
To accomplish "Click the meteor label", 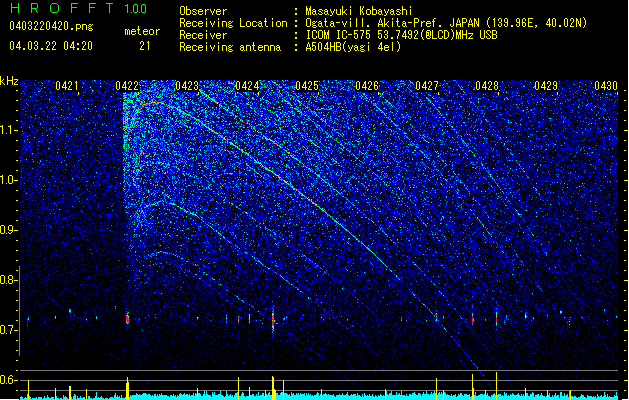I will [x=142, y=31].
